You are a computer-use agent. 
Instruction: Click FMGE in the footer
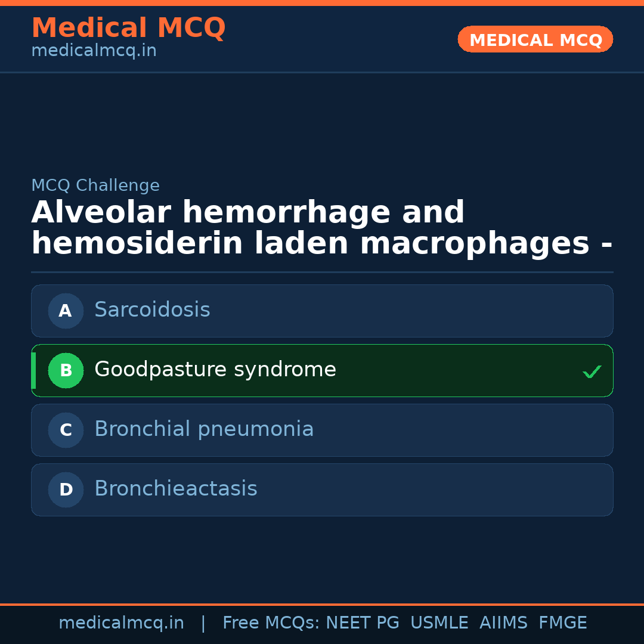[562, 623]
